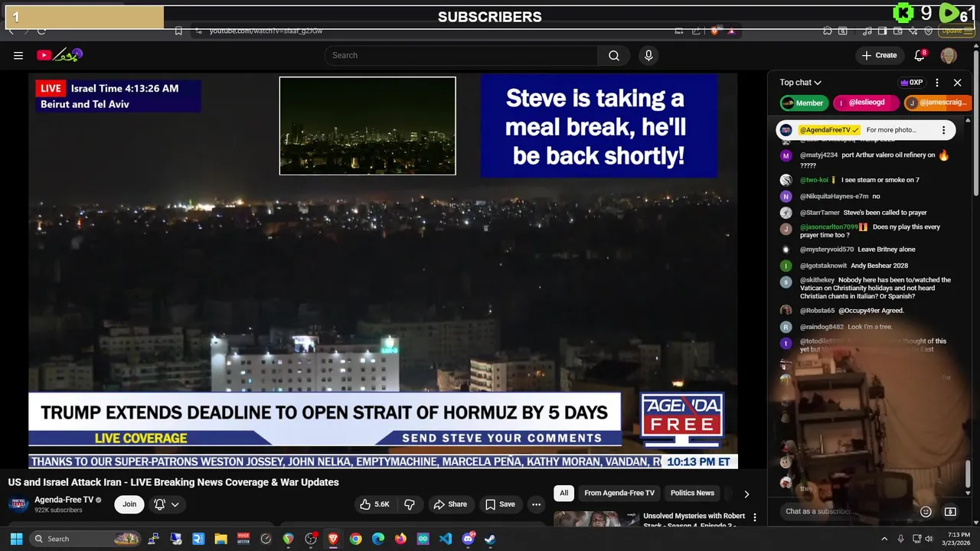The width and height of the screenshot is (980, 551).
Task: Click the Windows taskbar search box
Action: pos(87,539)
